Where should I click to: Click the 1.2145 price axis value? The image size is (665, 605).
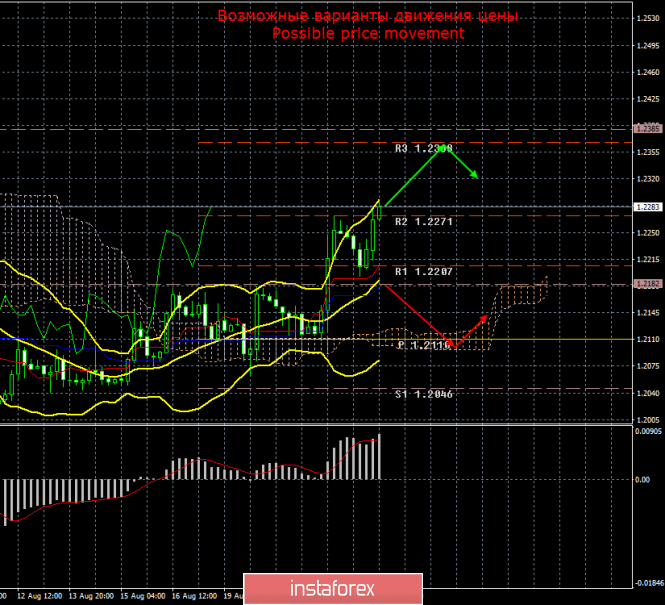click(648, 313)
